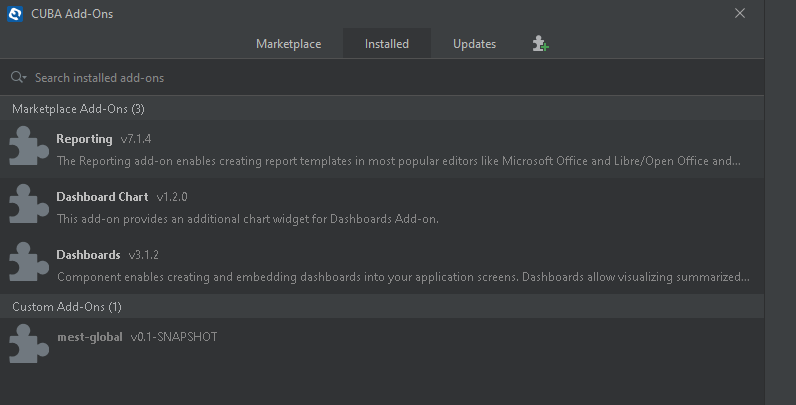Click the Custom Add-Ons (1) section header
Viewport: 796px width, 405px height.
click(382, 307)
